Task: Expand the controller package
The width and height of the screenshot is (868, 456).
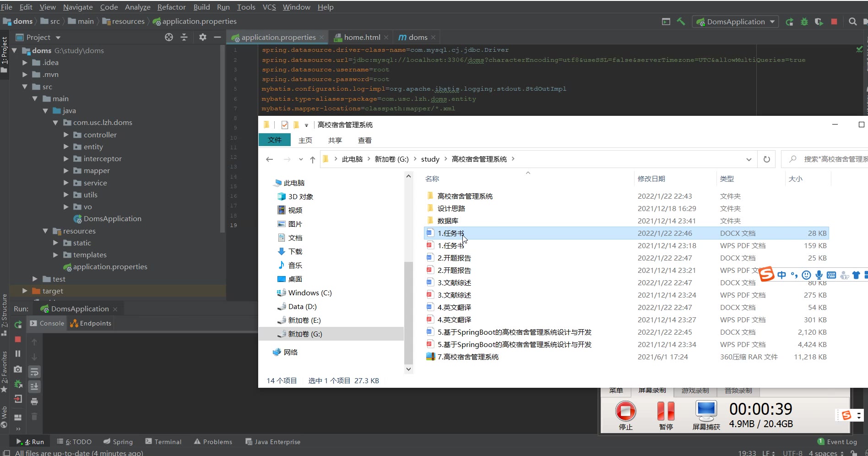Action: 66,135
